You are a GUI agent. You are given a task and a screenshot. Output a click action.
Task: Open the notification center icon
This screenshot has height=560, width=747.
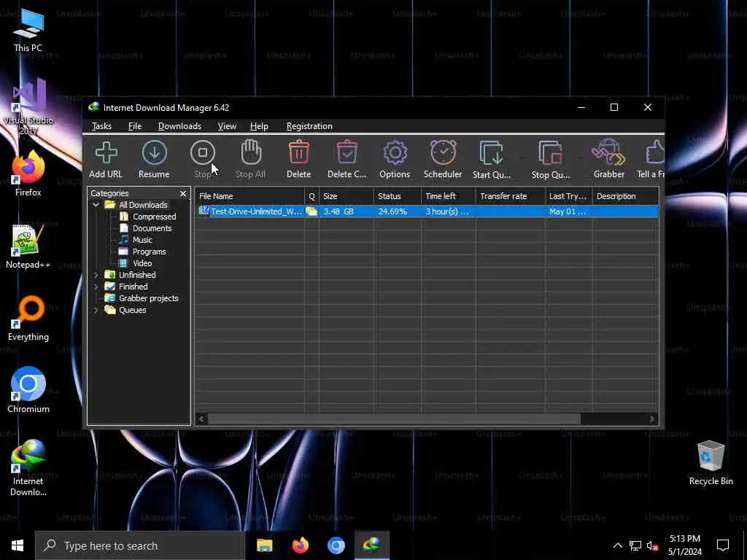click(723, 545)
